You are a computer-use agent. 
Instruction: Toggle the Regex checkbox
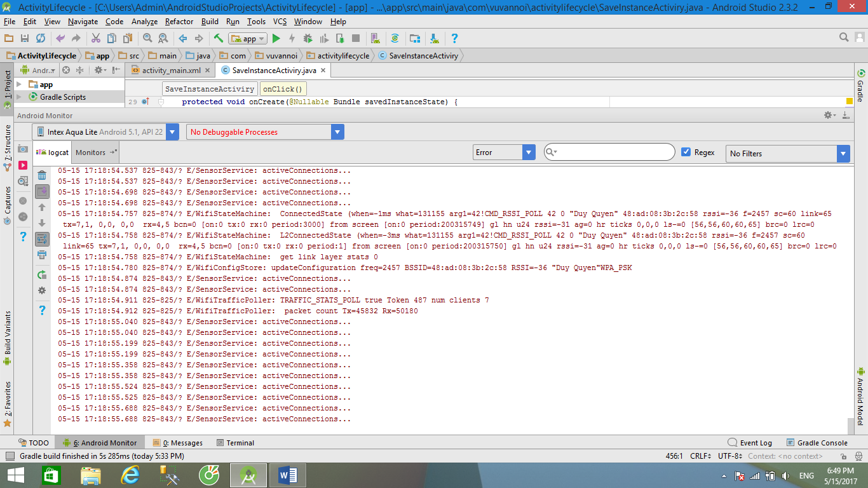pos(686,152)
